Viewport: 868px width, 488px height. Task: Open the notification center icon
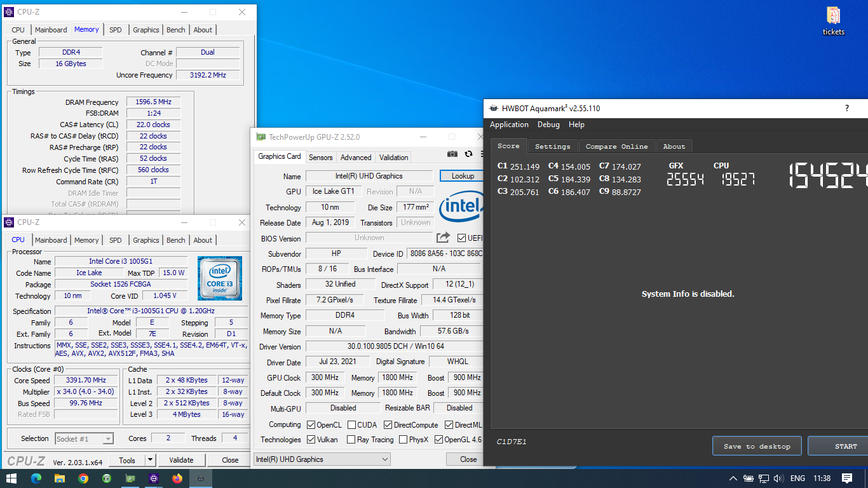coord(847,478)
